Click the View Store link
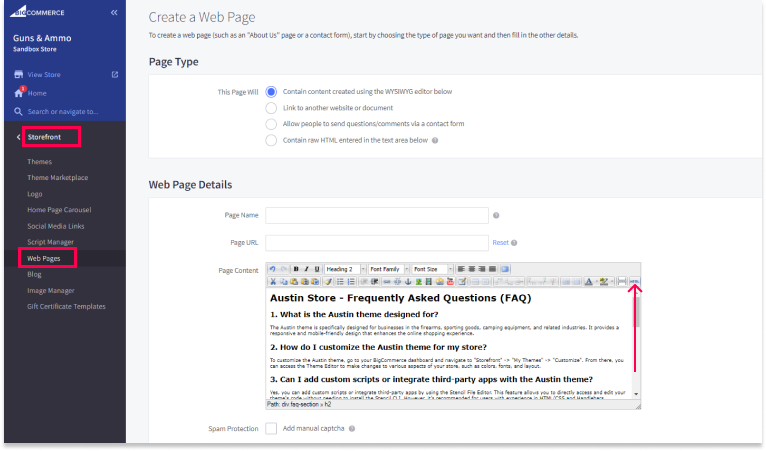 (44, 74)
